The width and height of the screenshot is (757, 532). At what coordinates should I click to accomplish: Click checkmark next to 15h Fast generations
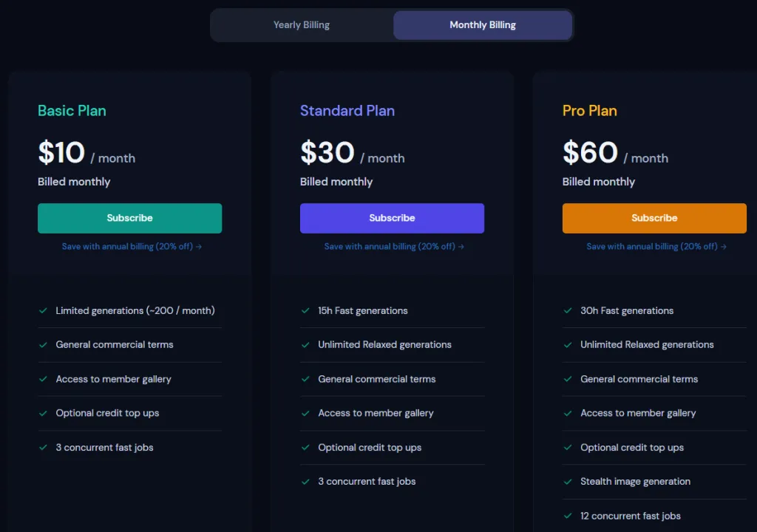point(305,311)
